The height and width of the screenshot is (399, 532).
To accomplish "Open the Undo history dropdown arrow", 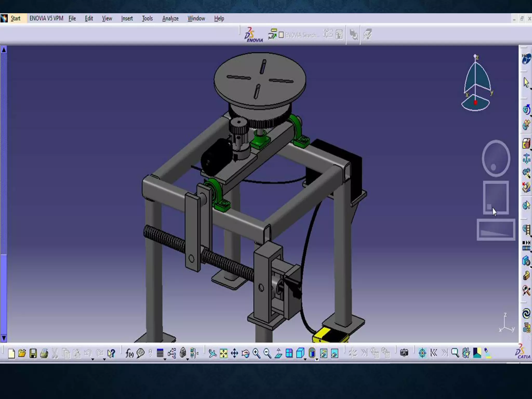I will click(92, 359).
